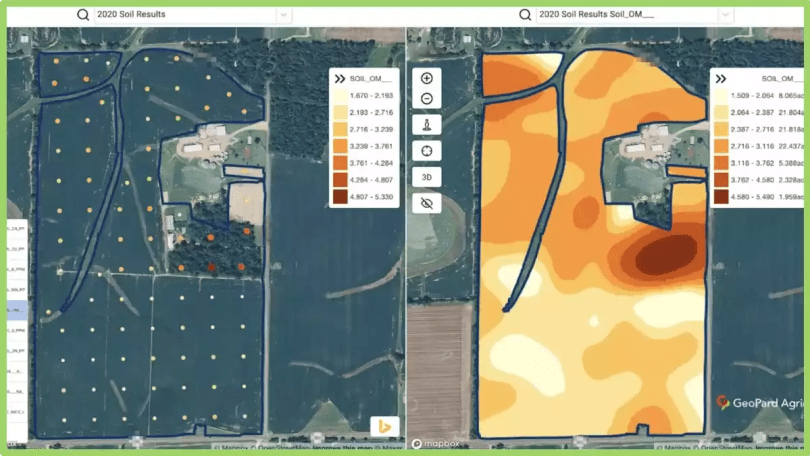This screenshot has width=810, height=456.
Task: Click the left legend 'SOIL_OM___' title
Action: coord(371,78)
